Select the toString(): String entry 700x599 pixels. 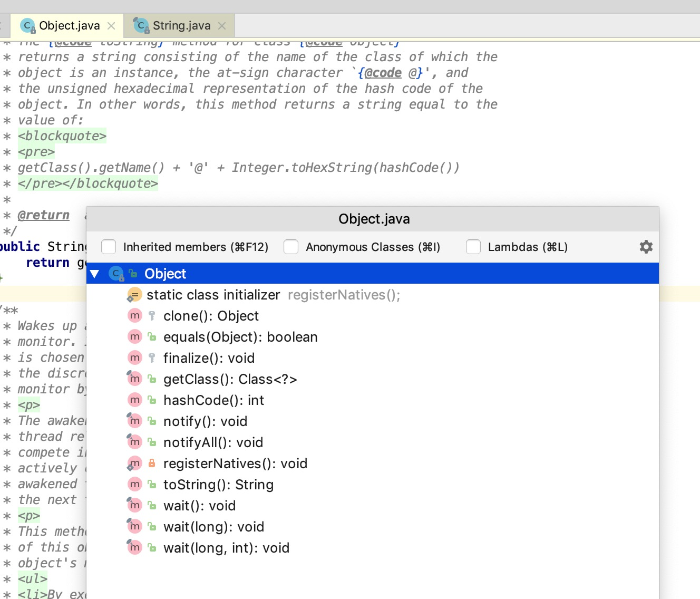[219, 484]
